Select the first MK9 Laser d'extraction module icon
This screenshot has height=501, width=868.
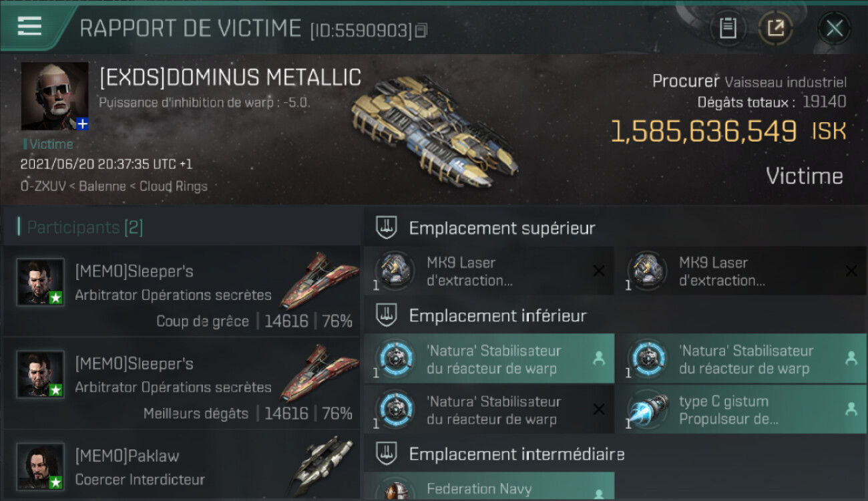pyautogui.click(x=394, y=271)
